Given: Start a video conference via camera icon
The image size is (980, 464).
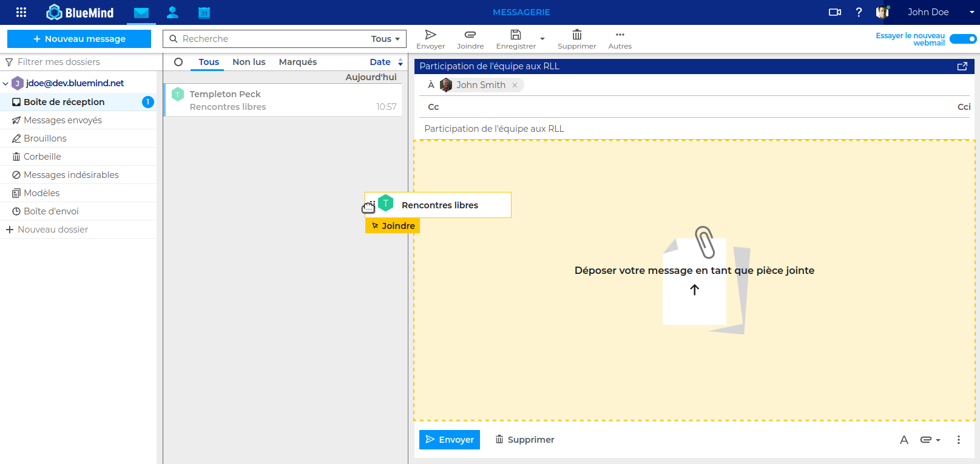Looking at the screenshot, I should click(835, 12).
